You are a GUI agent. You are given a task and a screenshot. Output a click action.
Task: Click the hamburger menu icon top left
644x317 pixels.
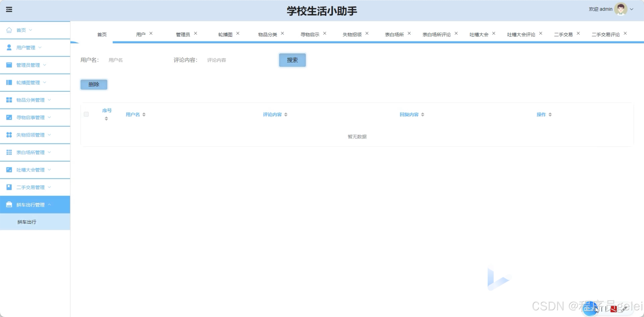point(9,9)
